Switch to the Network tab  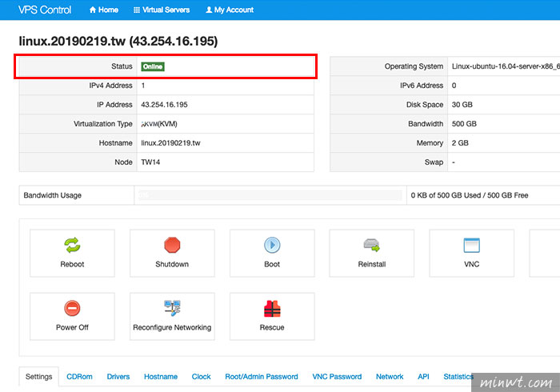tap(390, 377)
